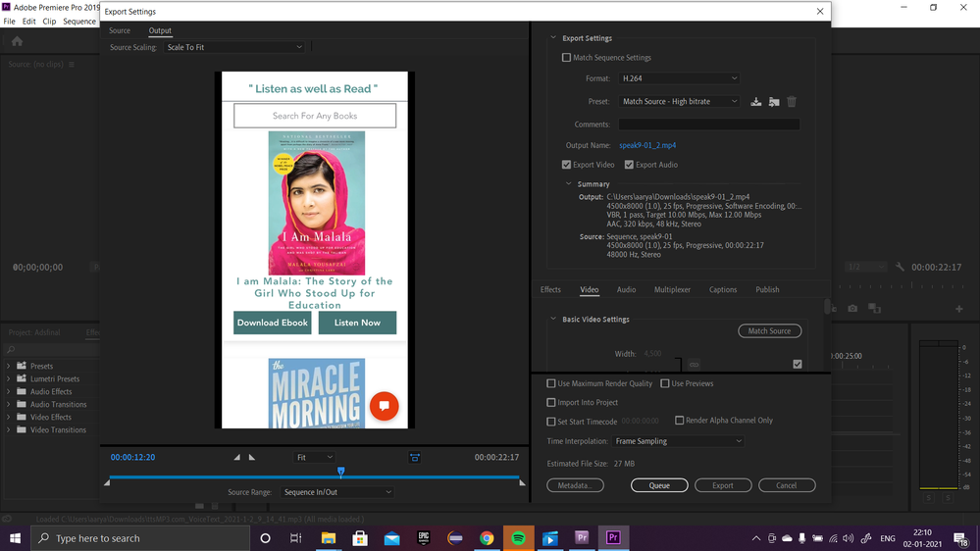Open the Fit zoom level dropdown
Screen dimensions: 980x551
tap(314, 457)
